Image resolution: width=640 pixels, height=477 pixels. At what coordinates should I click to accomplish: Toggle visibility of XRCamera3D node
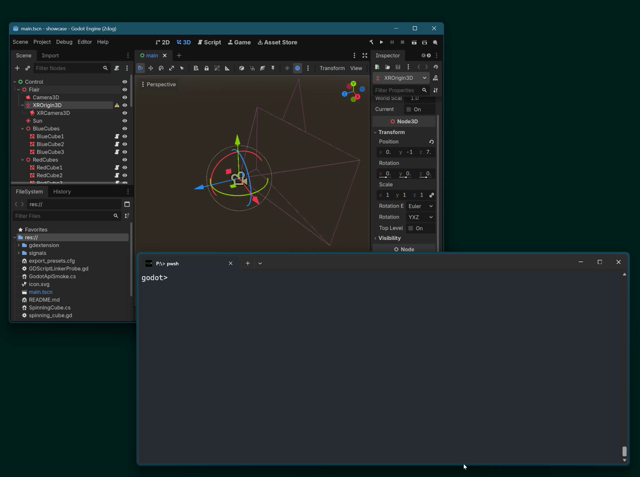(124, 113)
